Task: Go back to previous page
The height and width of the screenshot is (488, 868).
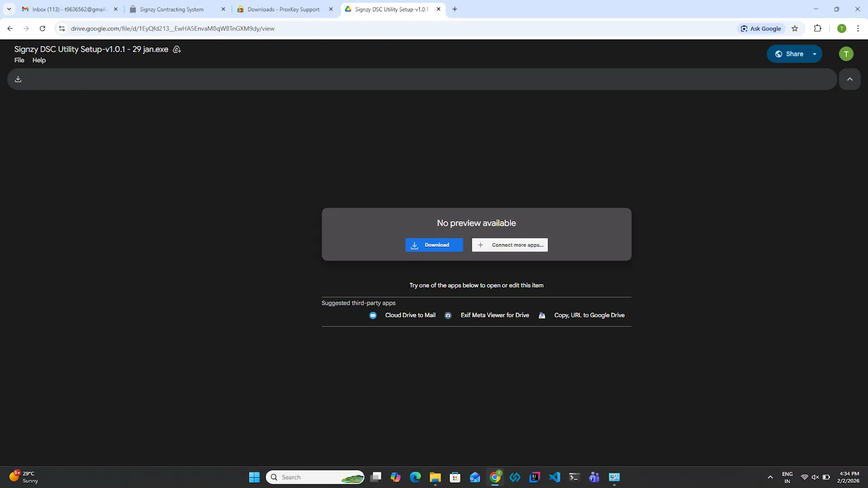Action: coord(10,29)
